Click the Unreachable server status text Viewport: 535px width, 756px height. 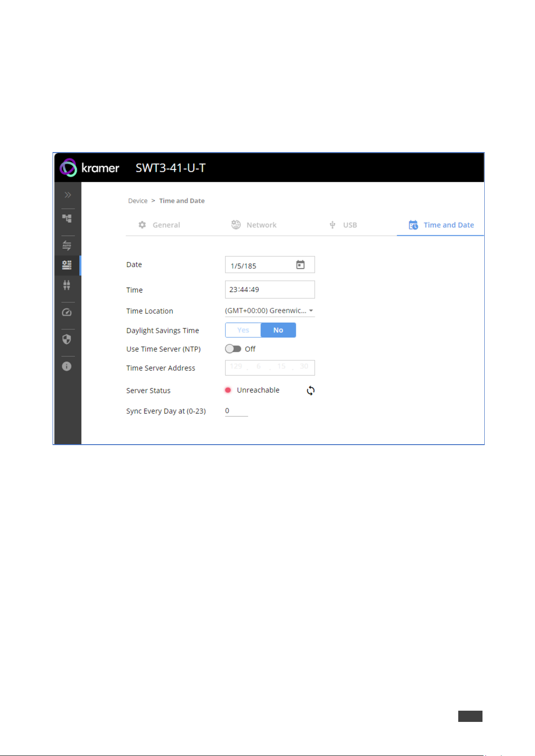(258, 390)
